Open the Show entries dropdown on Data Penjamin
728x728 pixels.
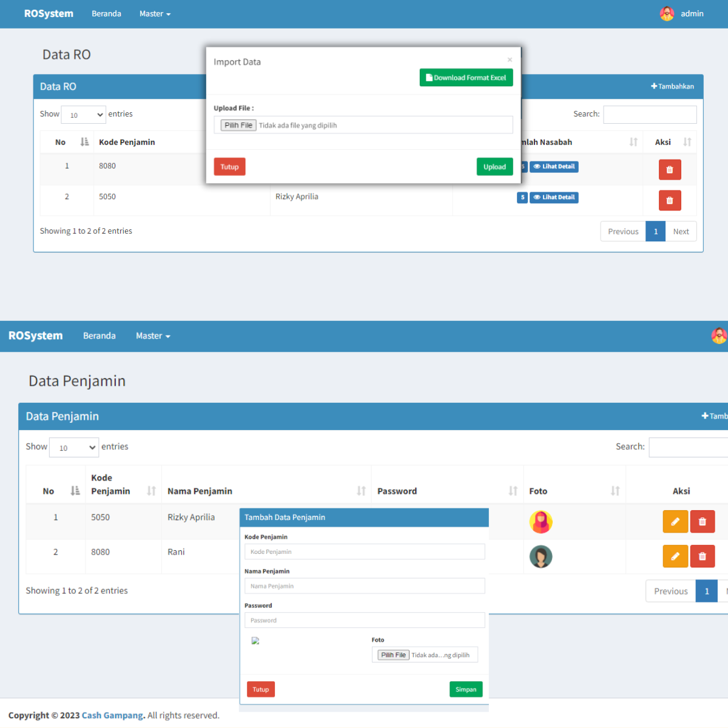click(x=73, y=448)
